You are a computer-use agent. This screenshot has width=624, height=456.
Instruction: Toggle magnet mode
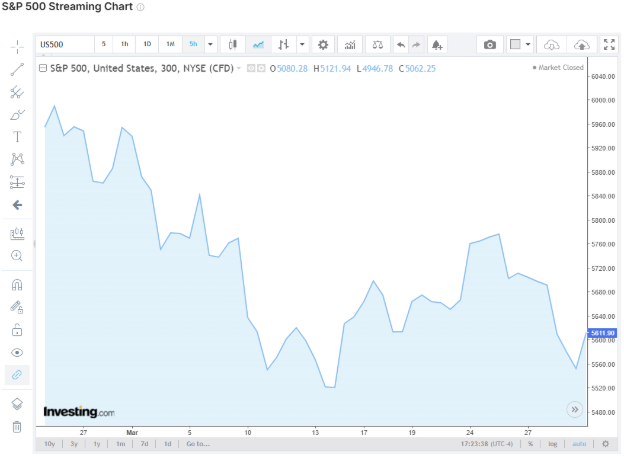pyautogui.click(x=17, y=285)
